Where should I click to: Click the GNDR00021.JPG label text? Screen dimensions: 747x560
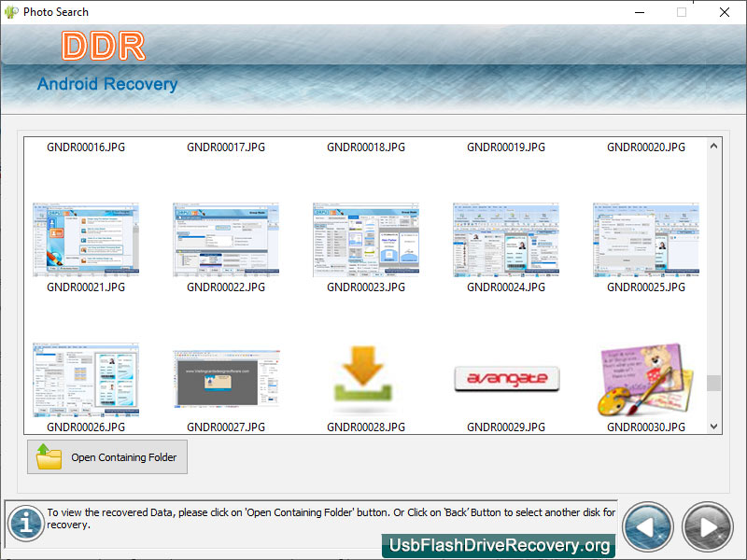point(86,287)
